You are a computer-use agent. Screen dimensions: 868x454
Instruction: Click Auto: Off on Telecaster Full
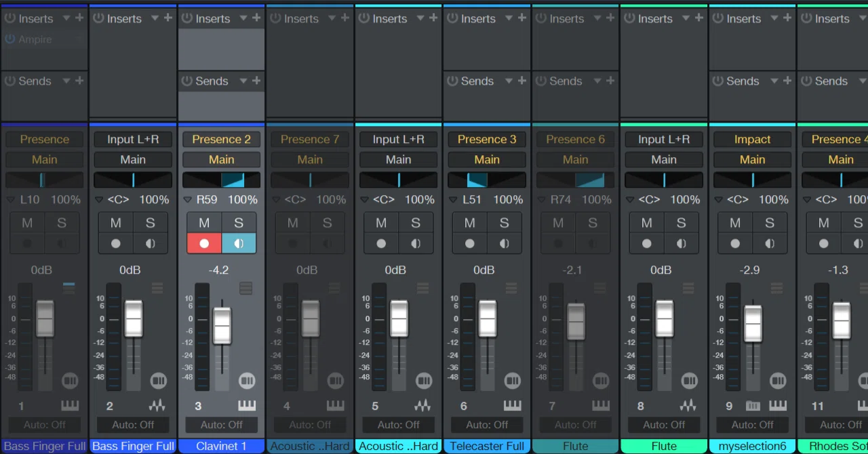(x=487, y=425)
